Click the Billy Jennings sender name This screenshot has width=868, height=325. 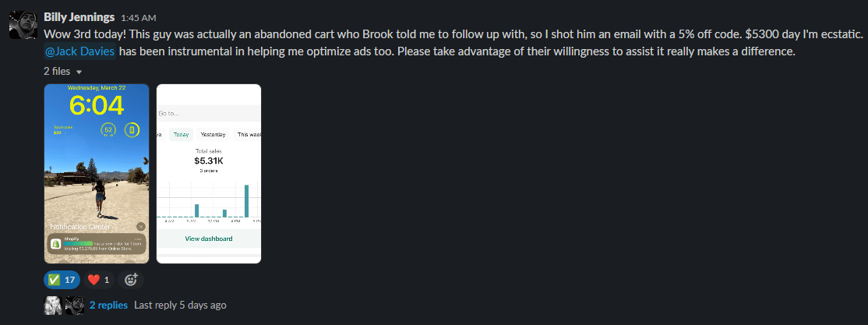pos(79,16)
